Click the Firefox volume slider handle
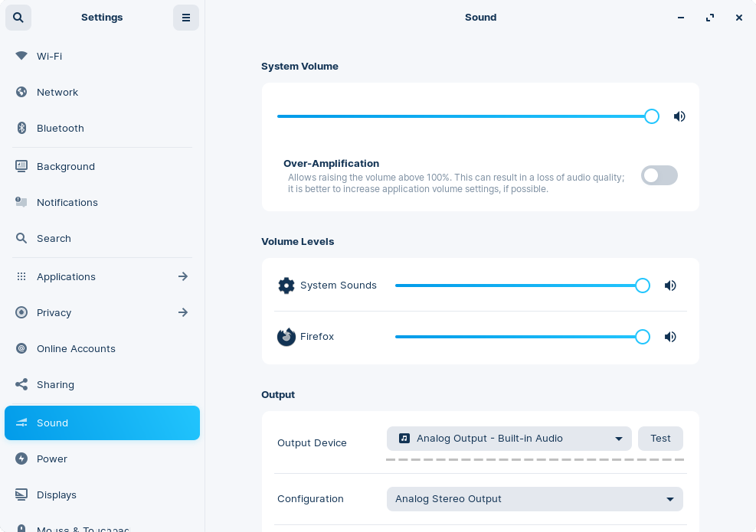This screenshot has height=532, width=756. [643, 337]
